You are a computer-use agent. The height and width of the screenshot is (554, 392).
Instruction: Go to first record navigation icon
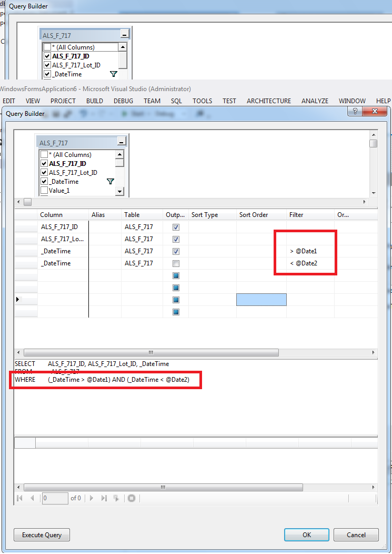pos(20,498)
